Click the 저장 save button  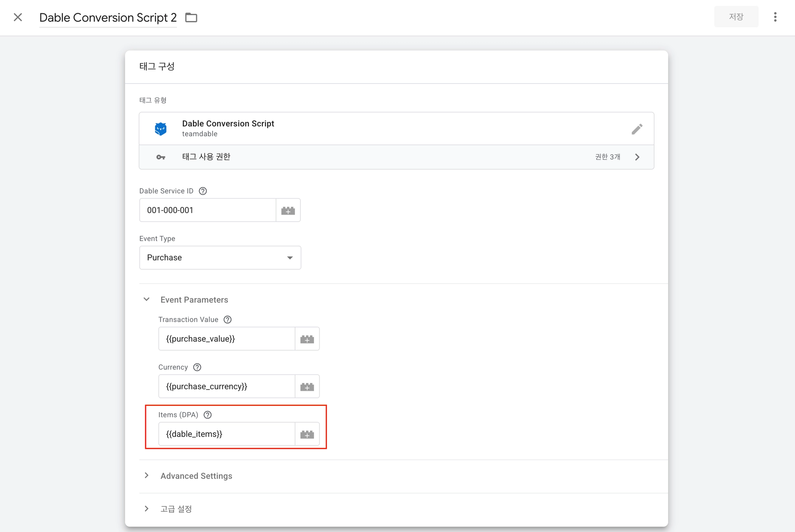736,17
